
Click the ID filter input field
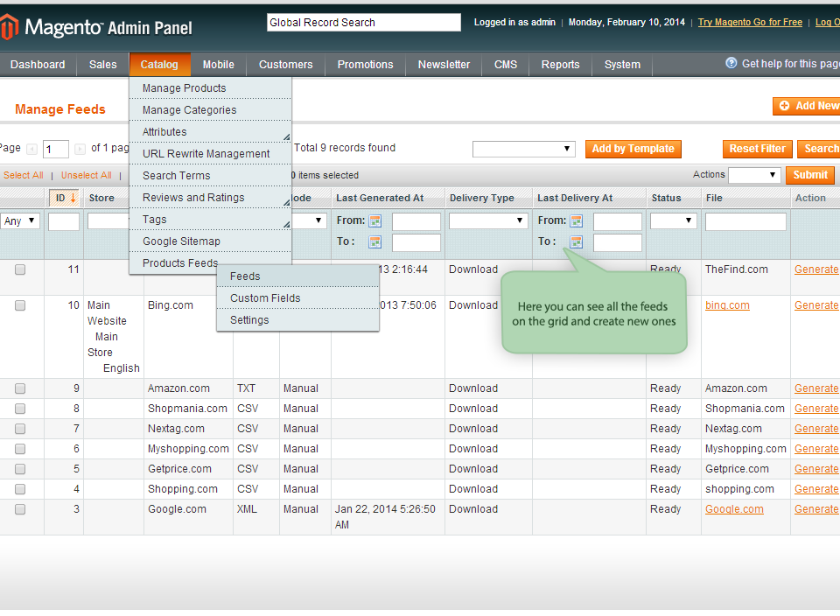[64, 221]
